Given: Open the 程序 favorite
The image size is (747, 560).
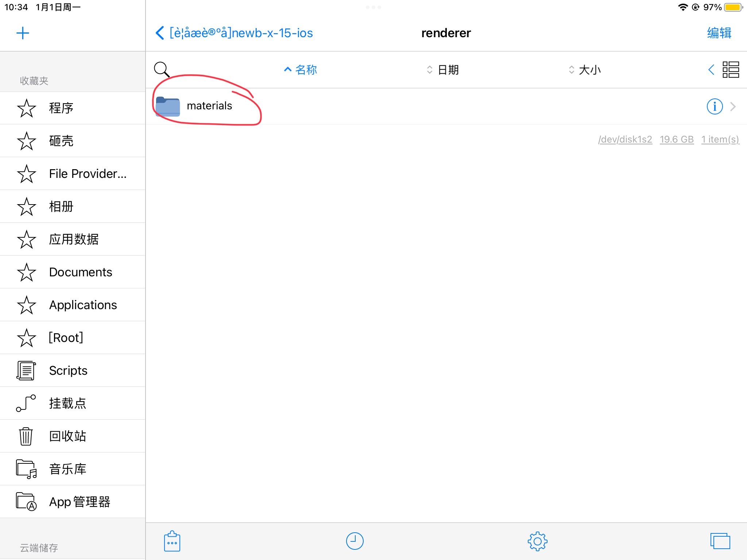Looking at the screenshot, I should coord(73,108).
